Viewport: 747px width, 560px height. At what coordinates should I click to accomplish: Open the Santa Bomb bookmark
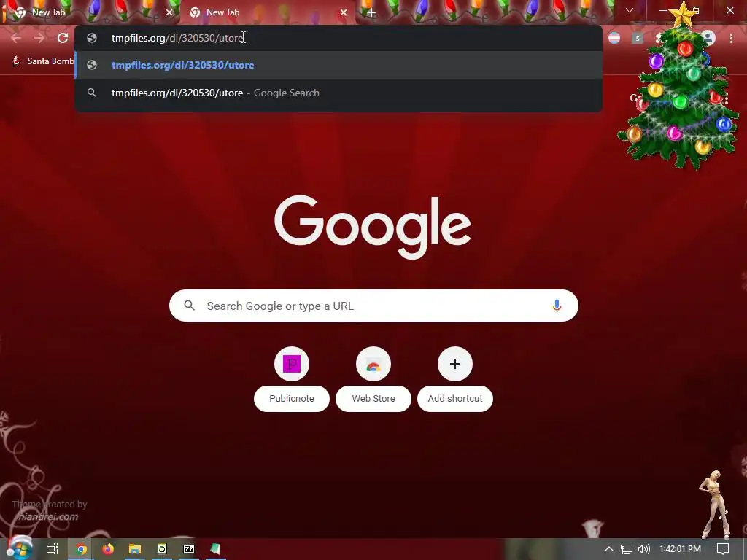pyautogui.click(x=43, y=61)
